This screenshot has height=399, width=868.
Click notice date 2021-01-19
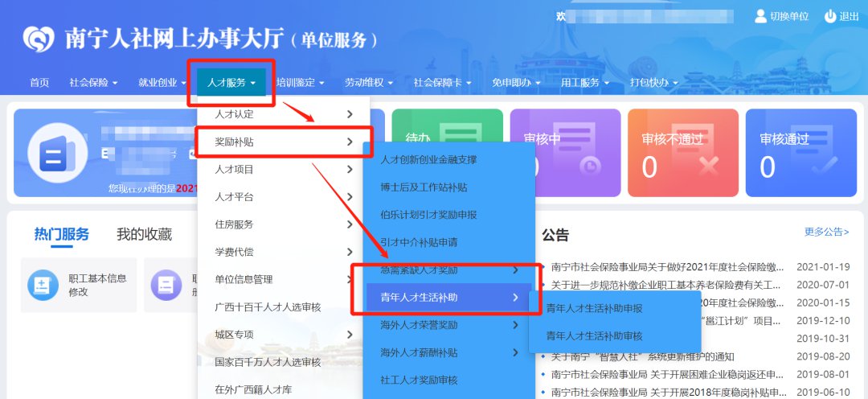[823, 267]
